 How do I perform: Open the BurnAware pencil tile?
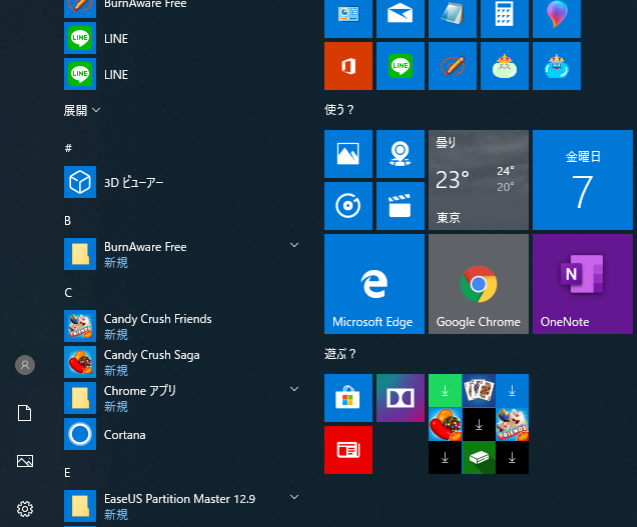(x=452, y=66)
